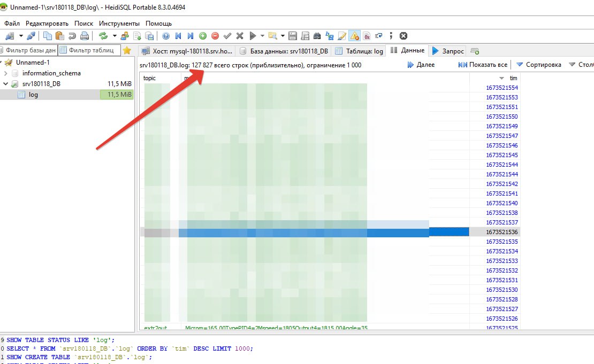The height and width of the screenshot is (364, 594).
Task: Click the Undo arrow icon
Action: pos(72,36)
